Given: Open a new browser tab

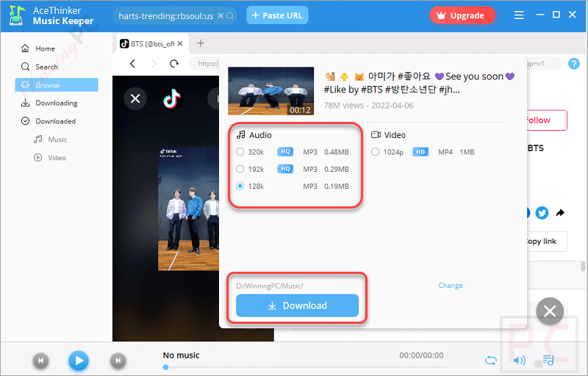Looking at the screenshot, I should (201, 43).
